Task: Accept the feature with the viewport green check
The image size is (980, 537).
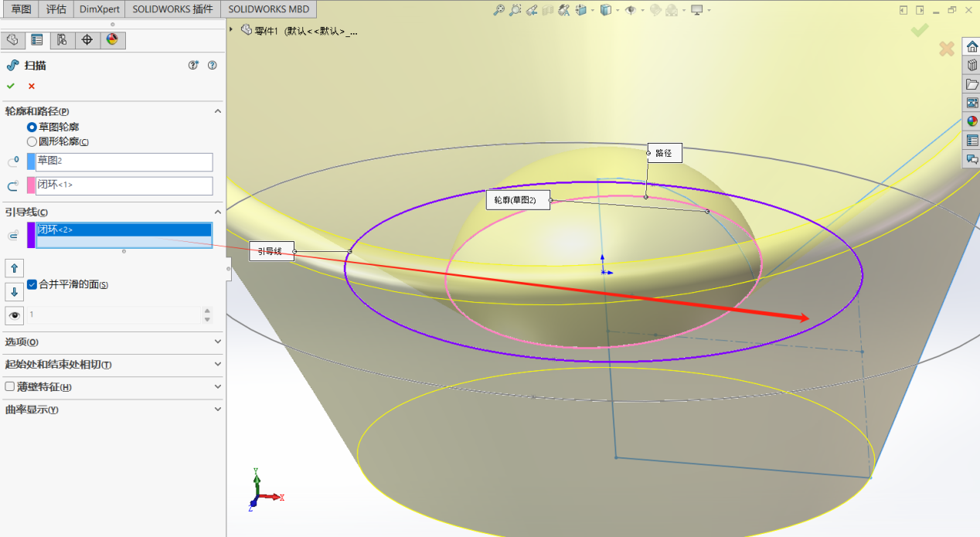Action: point(920,30)
